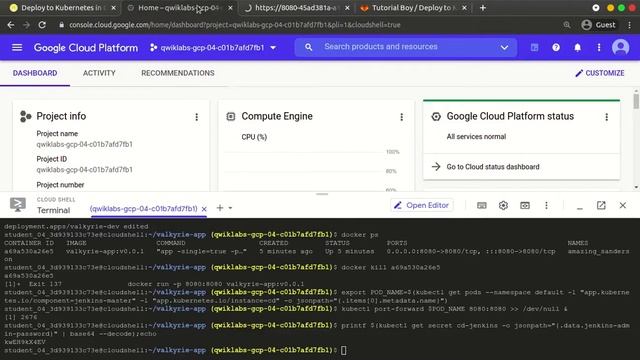Click the help question mark icon
The height and width of the screenshot is (360, 640).
click(x=556, y=47)
